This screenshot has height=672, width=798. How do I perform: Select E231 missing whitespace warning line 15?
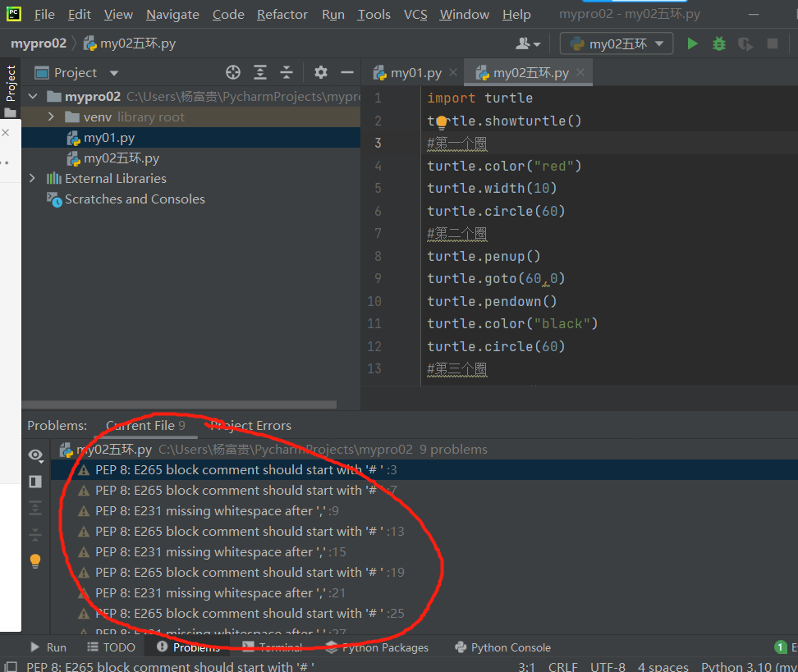424,552
